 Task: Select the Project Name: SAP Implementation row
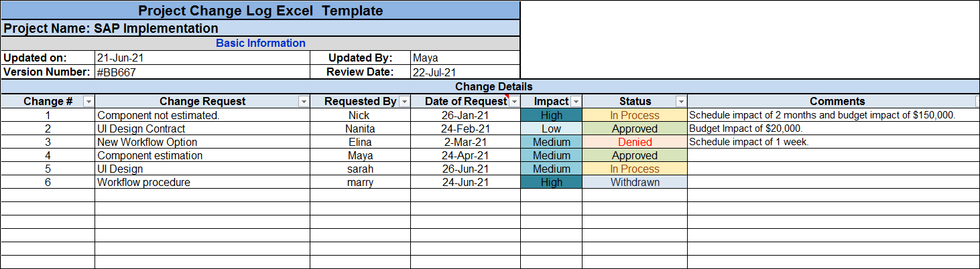260,29
